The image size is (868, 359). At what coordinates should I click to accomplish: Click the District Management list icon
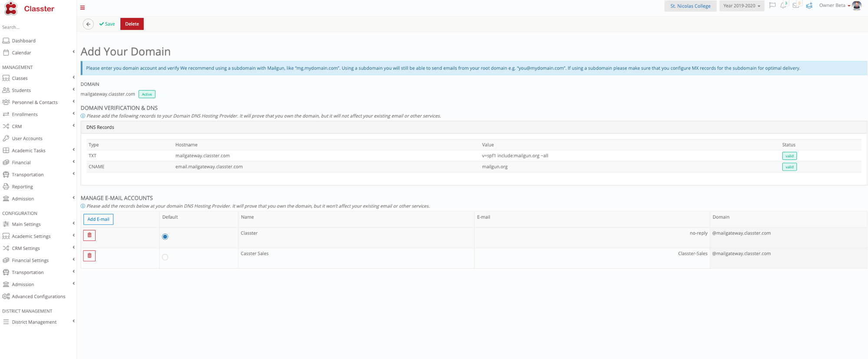click(6, 322)
